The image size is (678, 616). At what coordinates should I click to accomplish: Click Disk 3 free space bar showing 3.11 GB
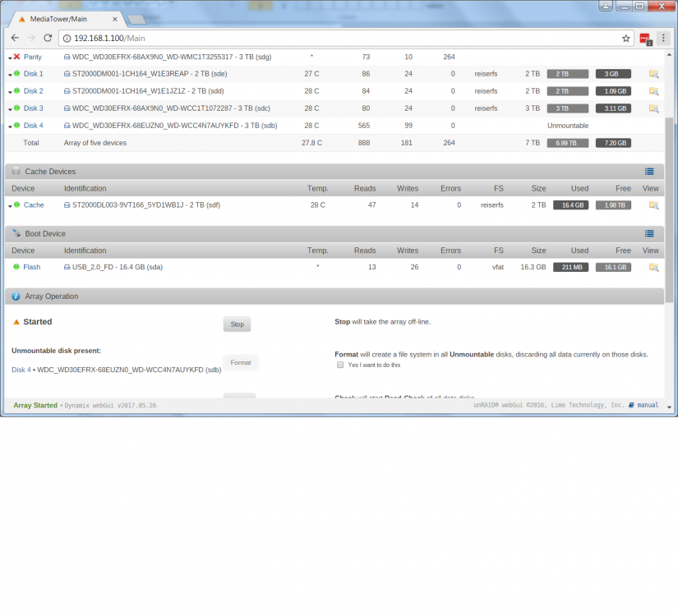point(613,108)
